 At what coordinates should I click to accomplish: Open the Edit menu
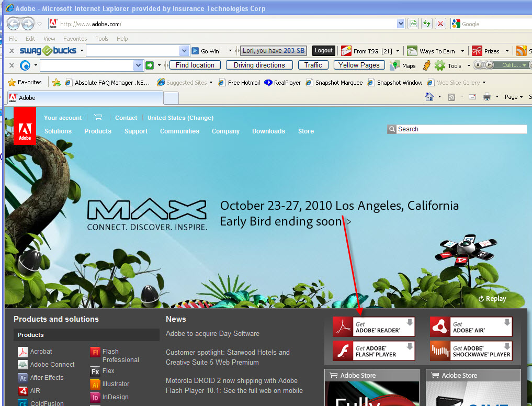[x=30, y=39]
